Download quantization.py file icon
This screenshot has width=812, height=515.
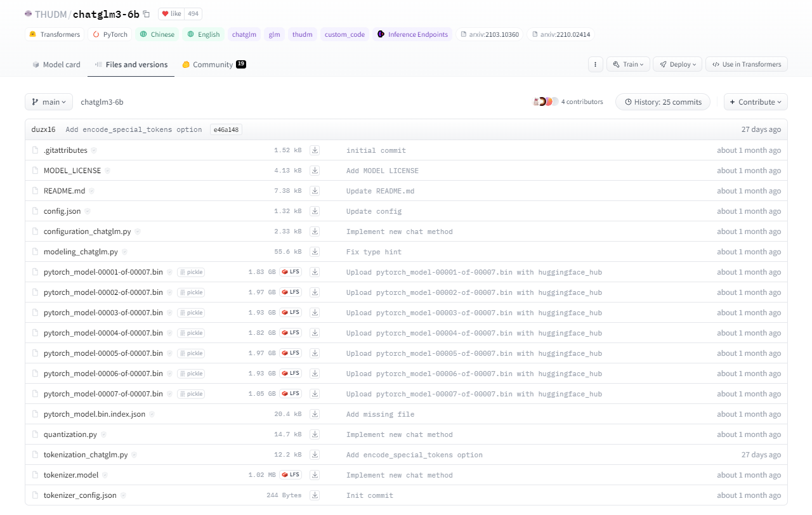pos(315,434)
